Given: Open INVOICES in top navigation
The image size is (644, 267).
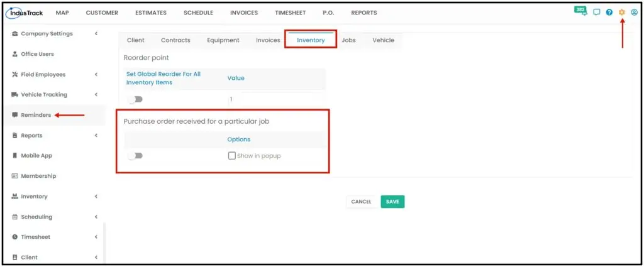Looking at the screenshot, I should click(x=244, y=13).
